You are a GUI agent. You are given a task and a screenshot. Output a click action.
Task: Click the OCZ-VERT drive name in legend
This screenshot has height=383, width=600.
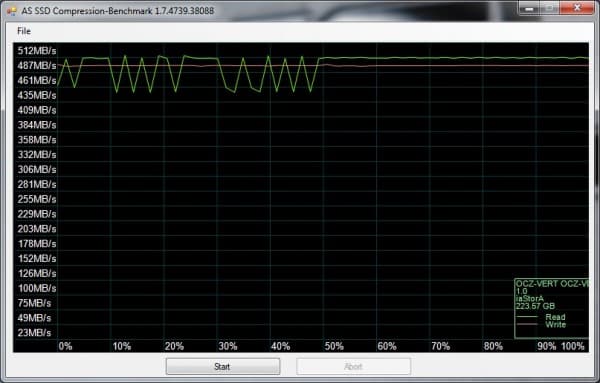click(x=552, y=284)
